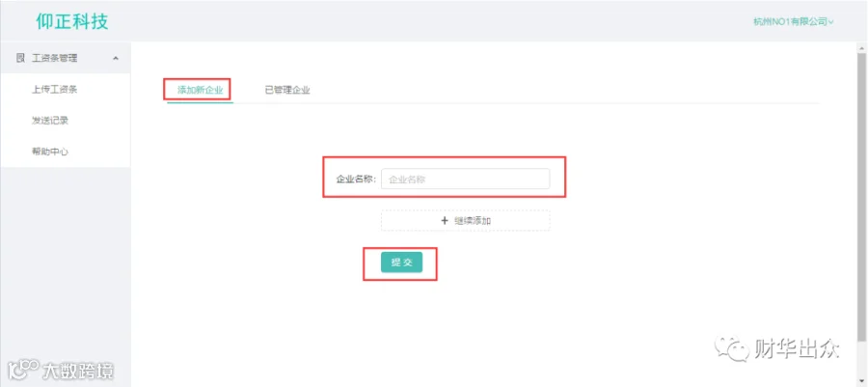This screenshot has width=868, height=387.
Task: Click the scrollbar down arrow
Action: coord(861,381)
